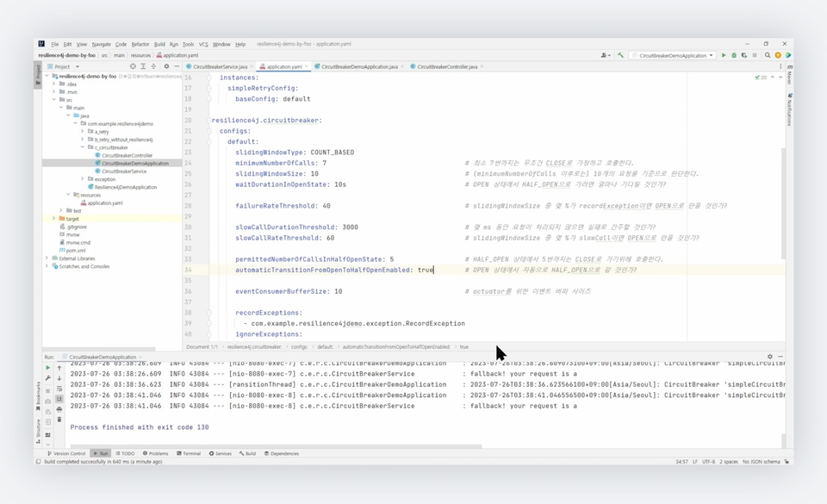
Task: Expand the a_retry package
Action: pyautogui.click(x=83, y=131)
